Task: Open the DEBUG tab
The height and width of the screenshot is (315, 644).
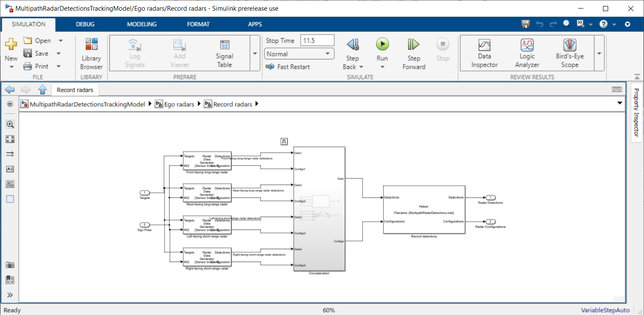Action: click(85, 24)
